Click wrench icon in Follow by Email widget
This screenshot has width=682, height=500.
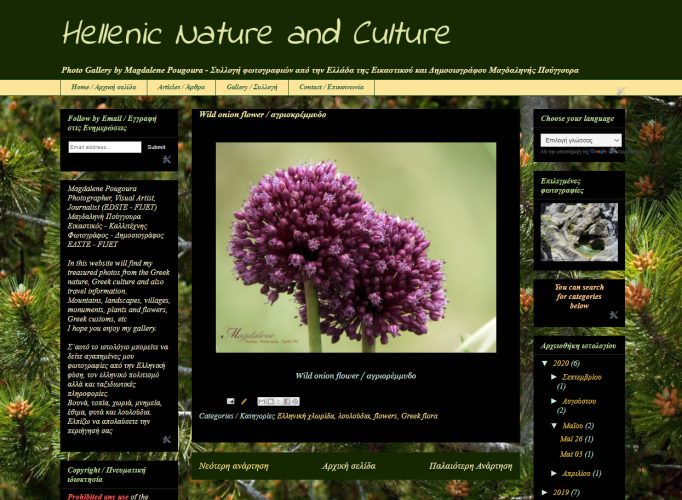tap(167, 160)
